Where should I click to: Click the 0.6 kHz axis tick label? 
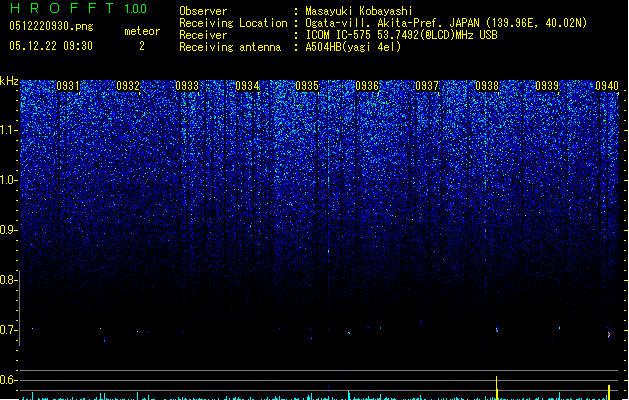pos(9,380)
